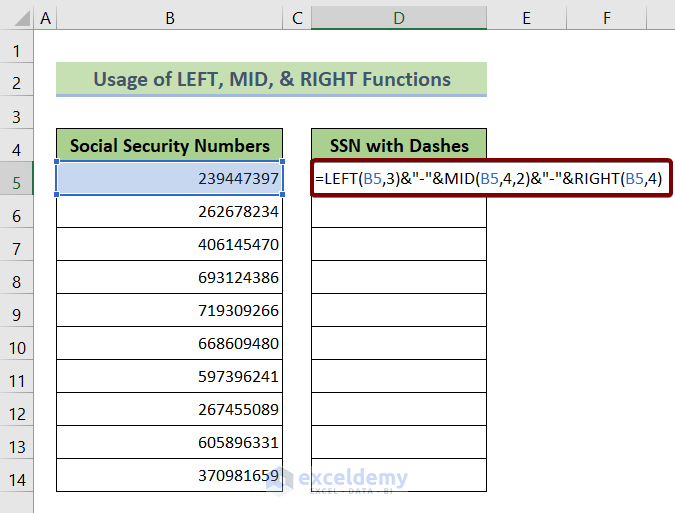
Task: Click the 'Usage of LEFT, MID, & RIGHT Functions' title
Action: pos(272,79)
